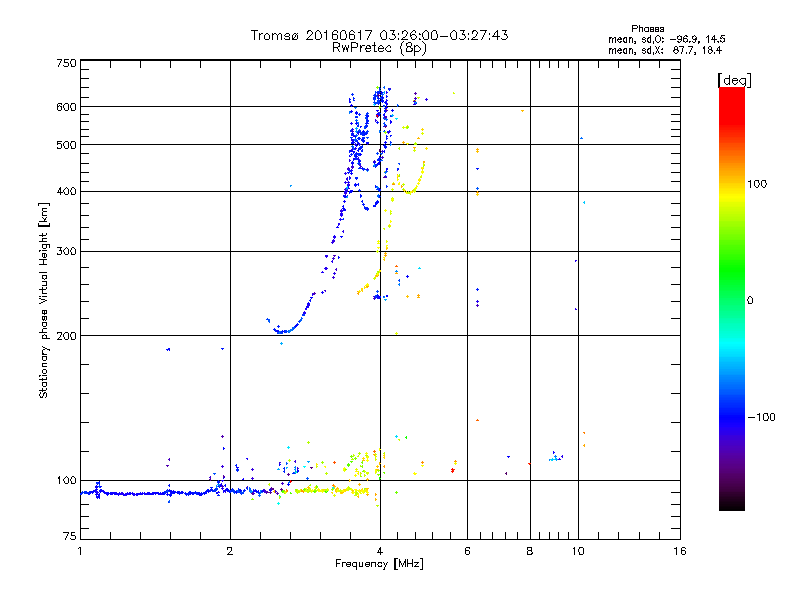
Task: Click the x-axis tick label '16'
Action: [x=680, y=551]
